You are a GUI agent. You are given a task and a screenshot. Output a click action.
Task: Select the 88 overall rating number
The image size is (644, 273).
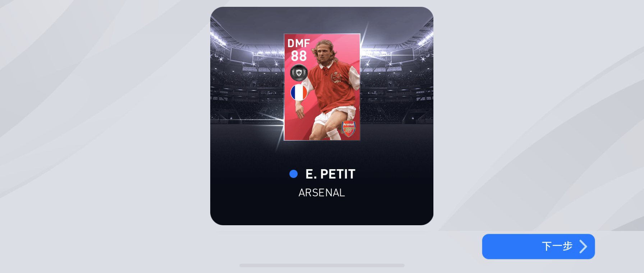pyautogui.click(x=299, y=56)
